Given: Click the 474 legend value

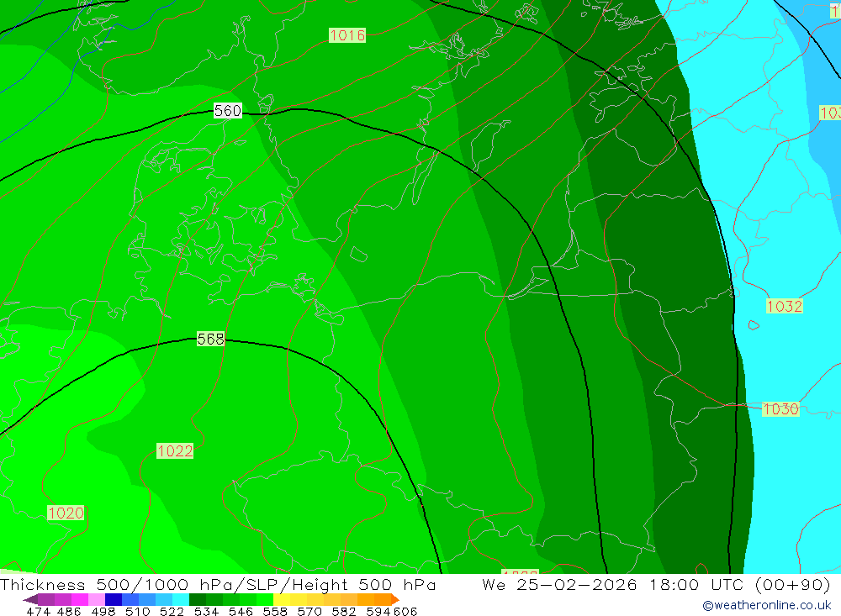Looking at the screenshot, I should 38,612.
